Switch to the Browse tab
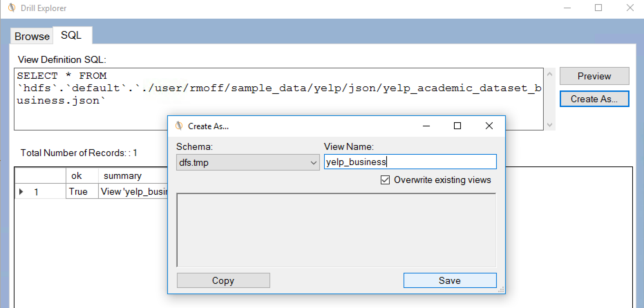 (x=32, y=36)
